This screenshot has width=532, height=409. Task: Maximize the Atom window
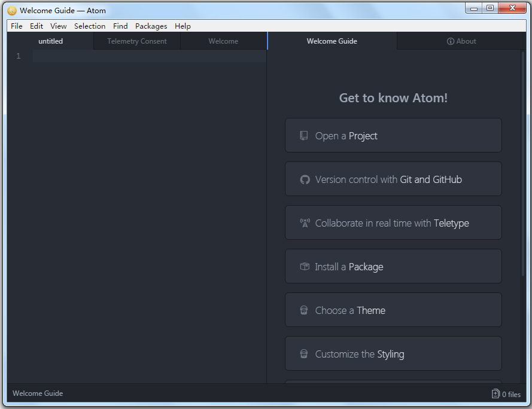490,8
